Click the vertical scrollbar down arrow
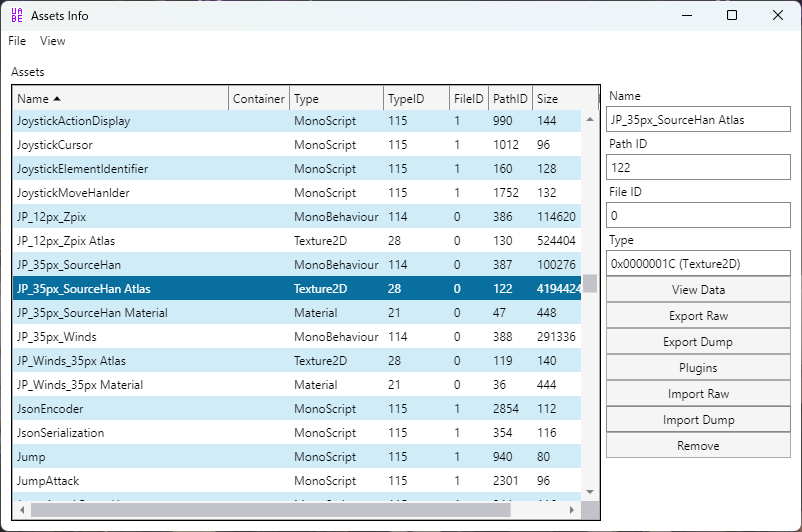The image size is (802, 532). click(x=590, y=492)
